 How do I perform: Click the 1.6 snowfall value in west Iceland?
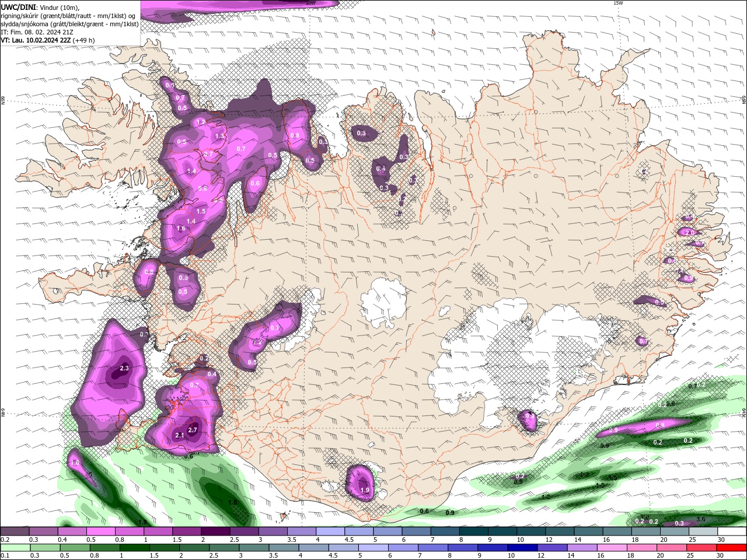tap(181, 228)
